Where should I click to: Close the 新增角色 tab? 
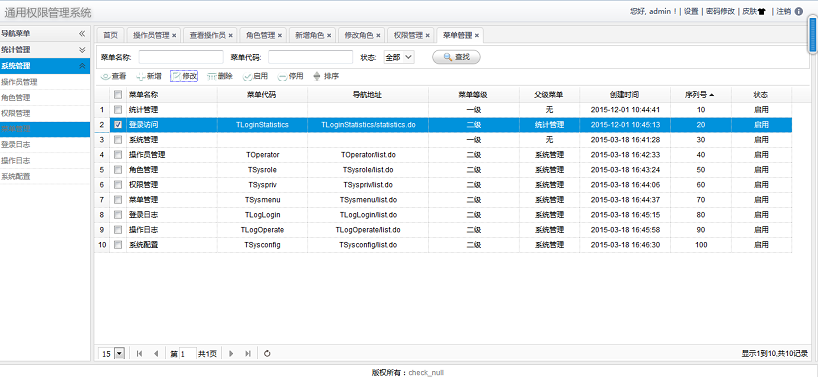[329, 35]
